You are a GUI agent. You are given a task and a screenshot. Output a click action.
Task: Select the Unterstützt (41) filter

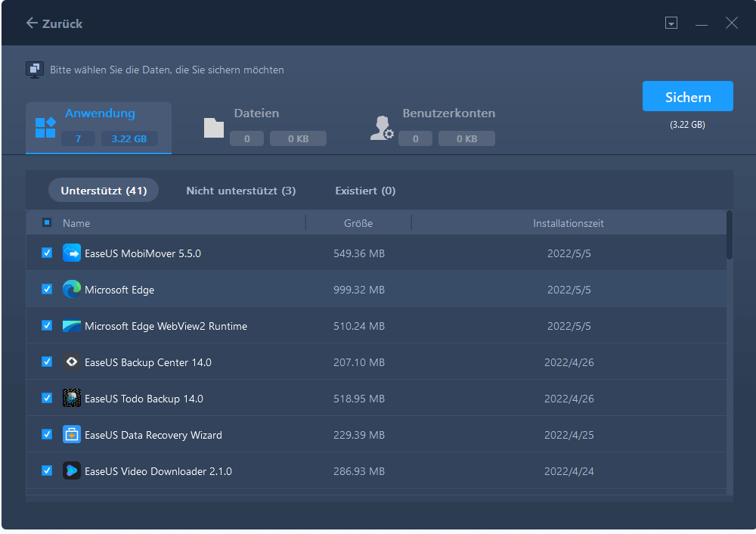(104, 191)
